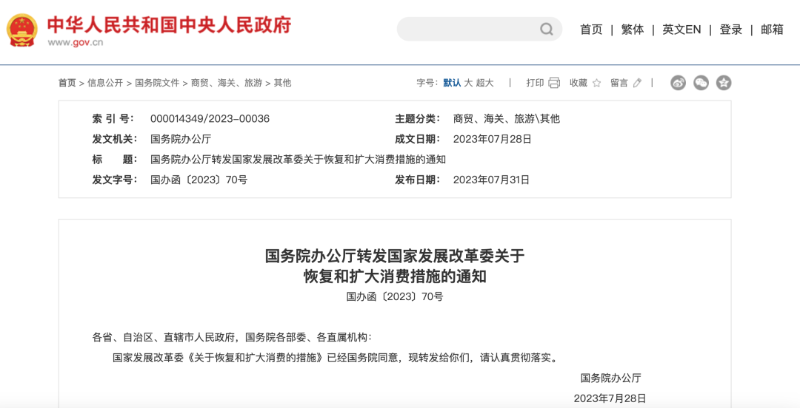Click signature 国务院办公厅 at article end
The height and width of the screenshot is (408, 800).
(x=610, y=378)
